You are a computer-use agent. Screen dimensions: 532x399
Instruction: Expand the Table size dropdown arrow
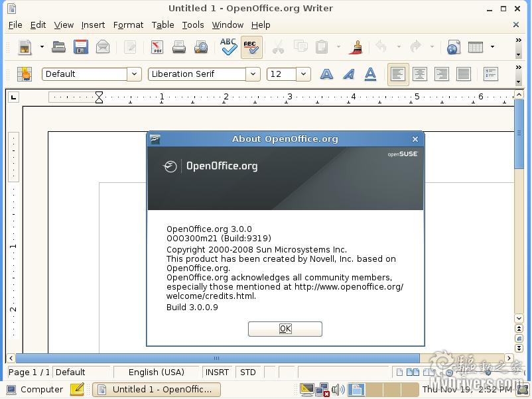point(492,47)
